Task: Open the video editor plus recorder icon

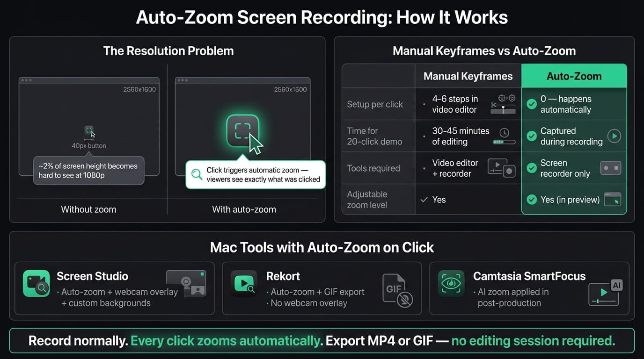Action: pos(501,168)
